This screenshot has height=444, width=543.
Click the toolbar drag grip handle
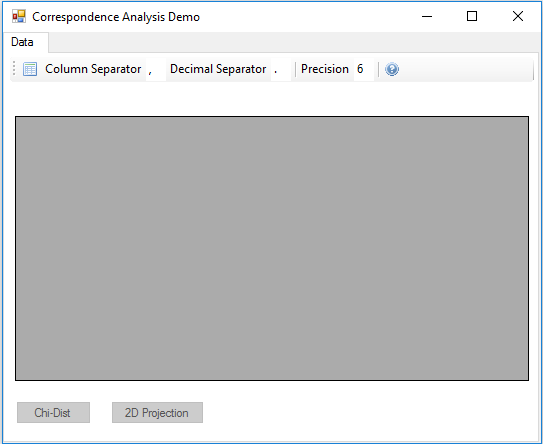14,68
